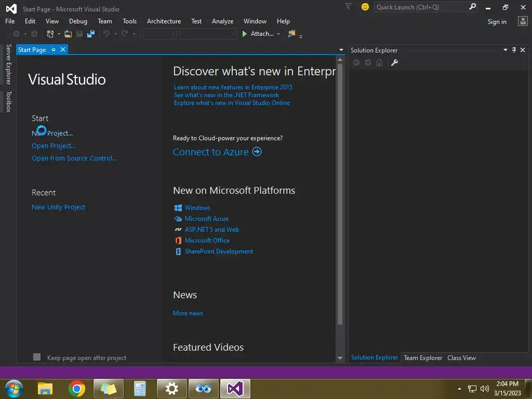Click the Solution Explorer Forward icon

pyautogui.click(x=368, y=62)
